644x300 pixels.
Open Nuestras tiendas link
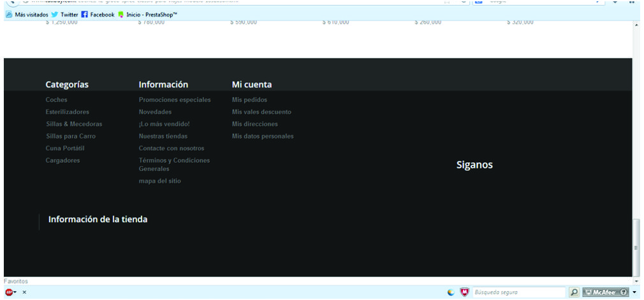[x=163, y=136]
